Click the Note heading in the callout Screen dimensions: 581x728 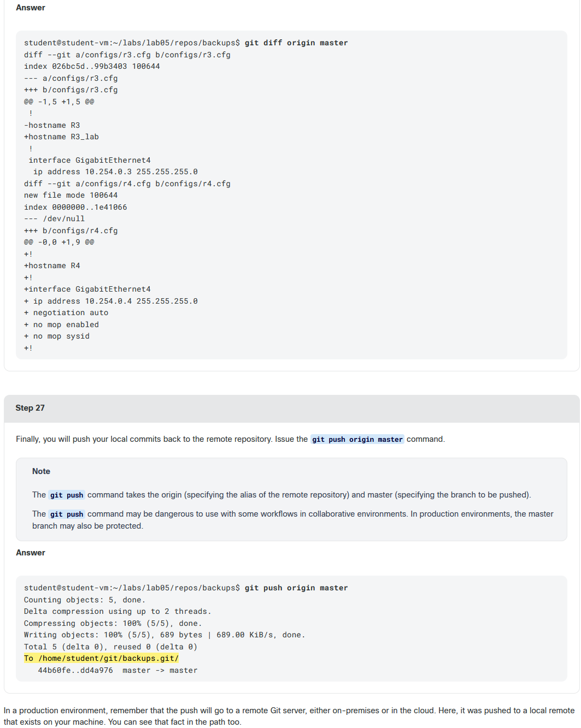[41, 471]
